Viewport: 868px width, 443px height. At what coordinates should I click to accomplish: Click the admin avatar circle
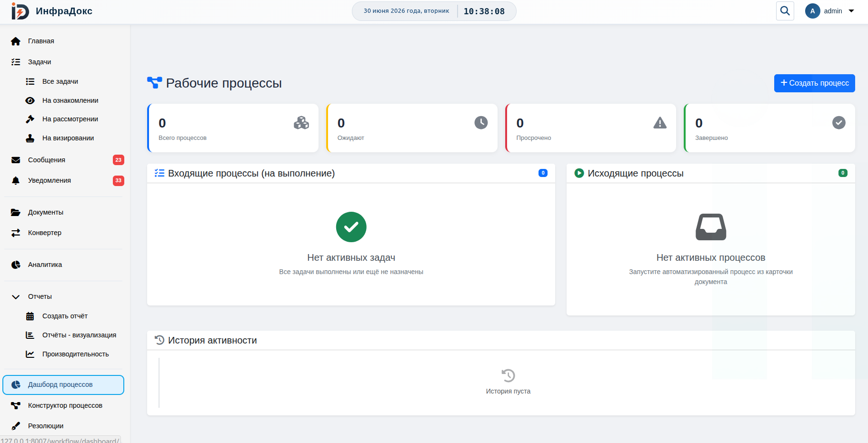pyautogui.click(x=812, y=11)
